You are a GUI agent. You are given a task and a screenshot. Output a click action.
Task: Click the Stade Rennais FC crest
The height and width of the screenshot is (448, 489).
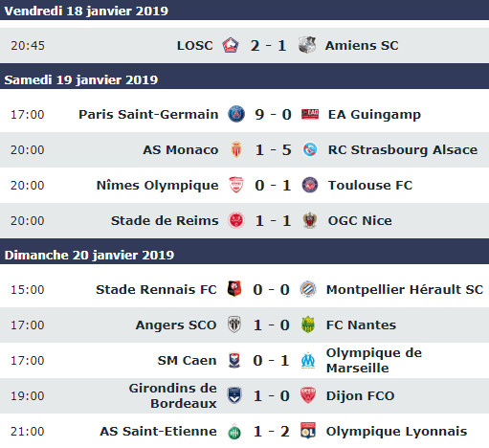pos(234,289)
